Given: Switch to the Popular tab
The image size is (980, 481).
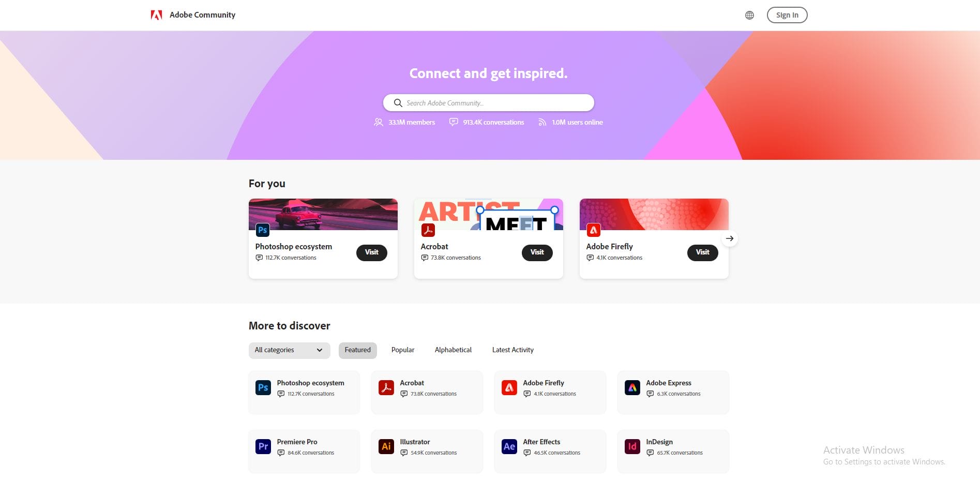Looking at the screenshot, I should coord(403,350).
